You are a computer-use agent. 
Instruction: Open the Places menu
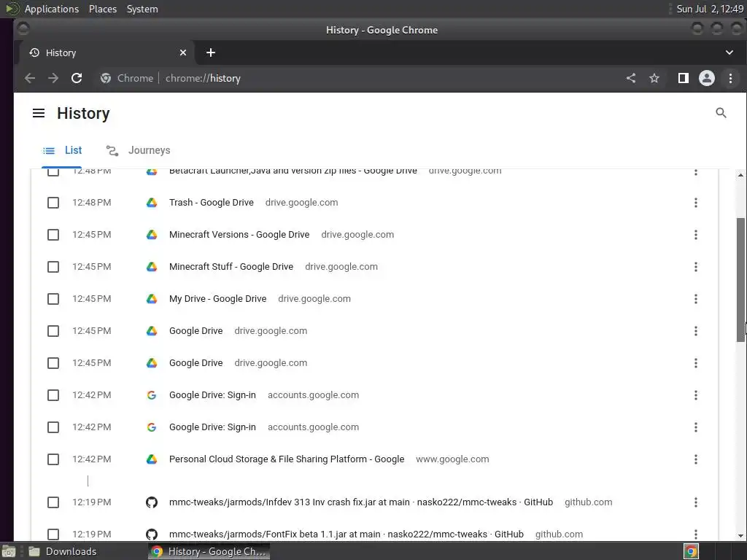coord(102,9)
